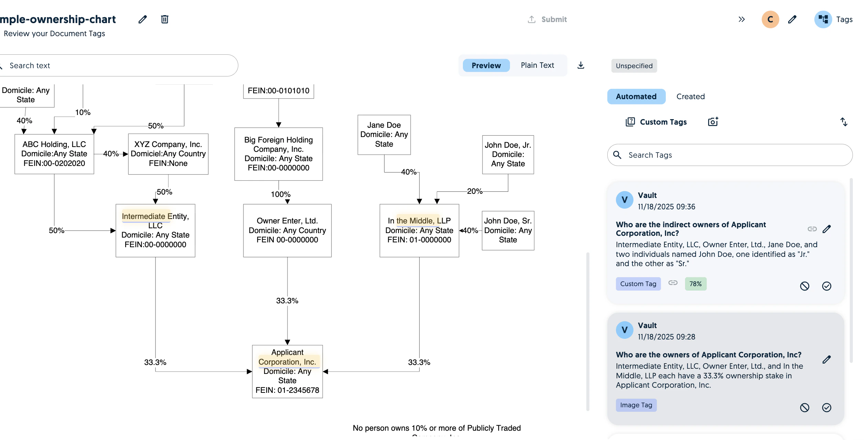Click the link icon next to Custom Tag

(x=673, y=283)
